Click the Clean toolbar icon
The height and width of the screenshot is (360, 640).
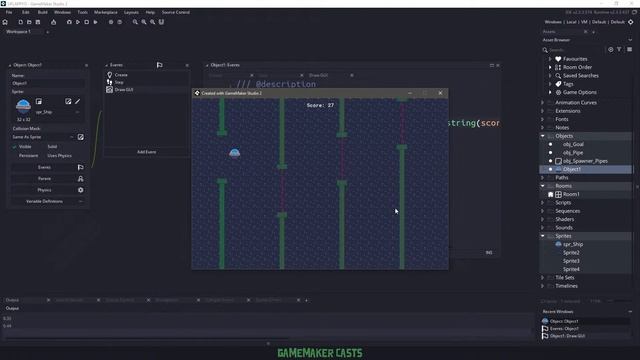[96, 22]
